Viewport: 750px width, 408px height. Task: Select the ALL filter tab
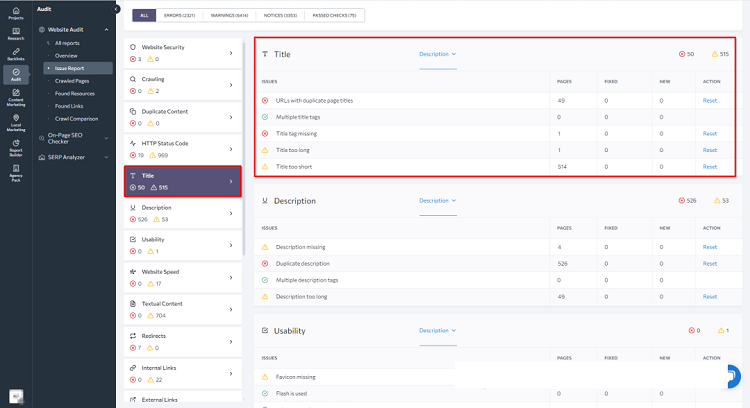144,15
